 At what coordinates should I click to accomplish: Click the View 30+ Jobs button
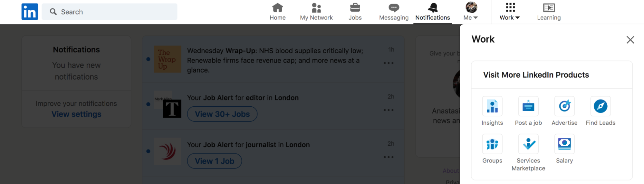[x=222, y=114]
